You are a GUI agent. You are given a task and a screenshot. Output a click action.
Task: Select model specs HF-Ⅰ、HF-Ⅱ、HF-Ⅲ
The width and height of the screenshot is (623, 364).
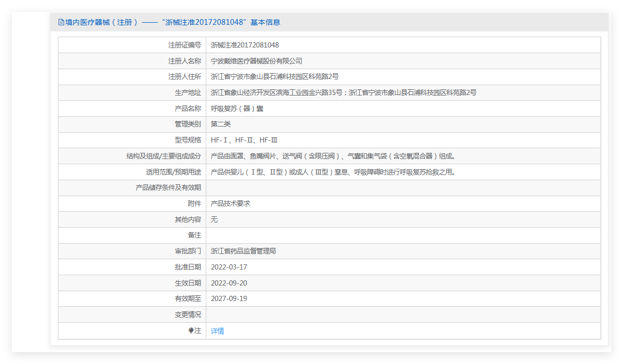(245, 140)
